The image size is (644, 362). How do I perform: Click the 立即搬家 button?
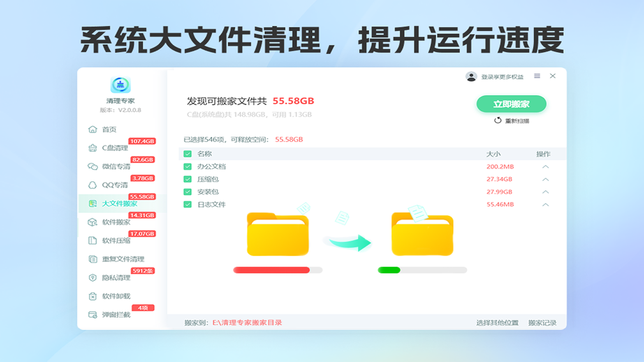512,104
